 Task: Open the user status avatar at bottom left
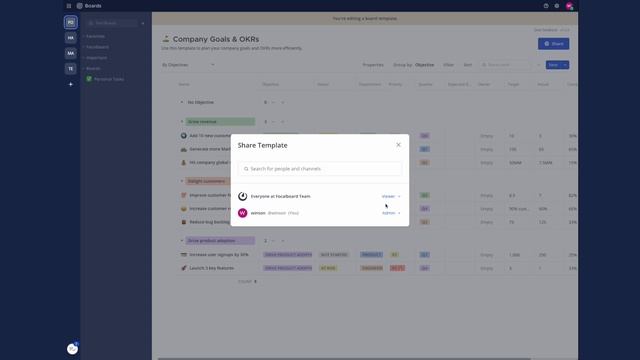click(72, 349)
